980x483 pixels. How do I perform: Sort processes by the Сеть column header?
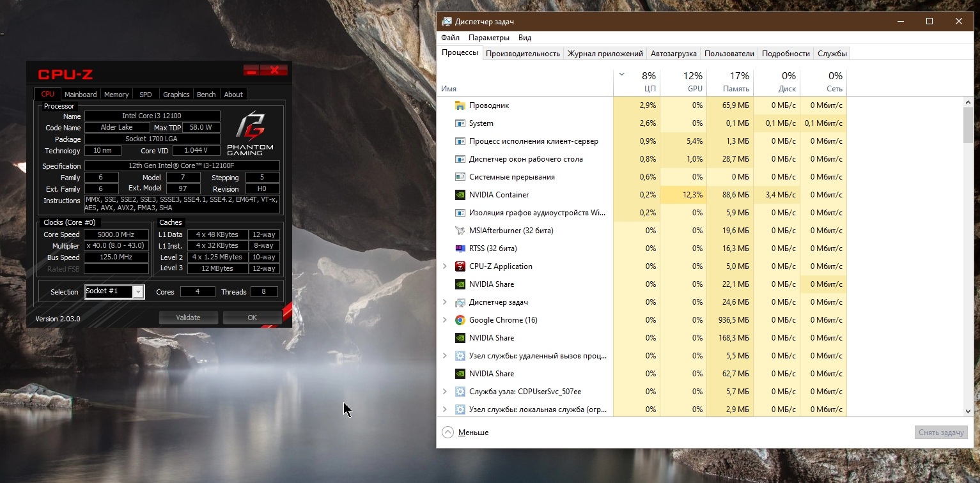(823, 82)
